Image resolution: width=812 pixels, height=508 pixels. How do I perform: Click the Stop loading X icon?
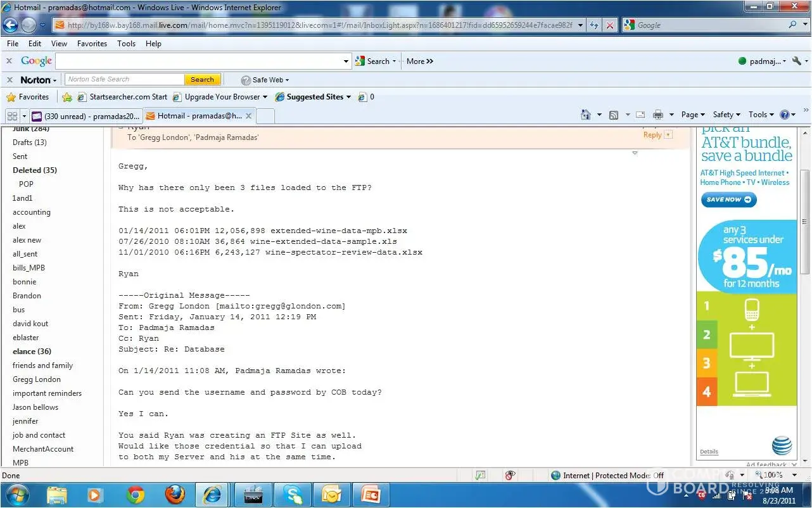click(609, 25)
